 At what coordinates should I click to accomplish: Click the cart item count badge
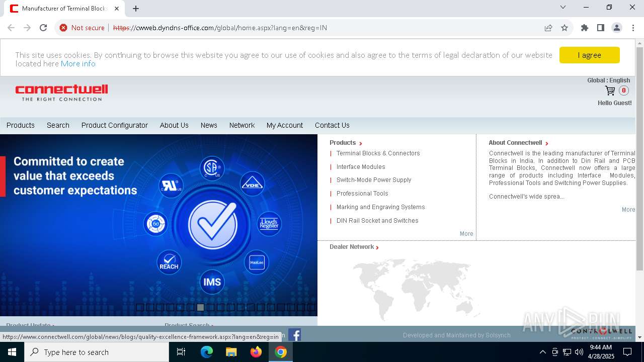624,90
